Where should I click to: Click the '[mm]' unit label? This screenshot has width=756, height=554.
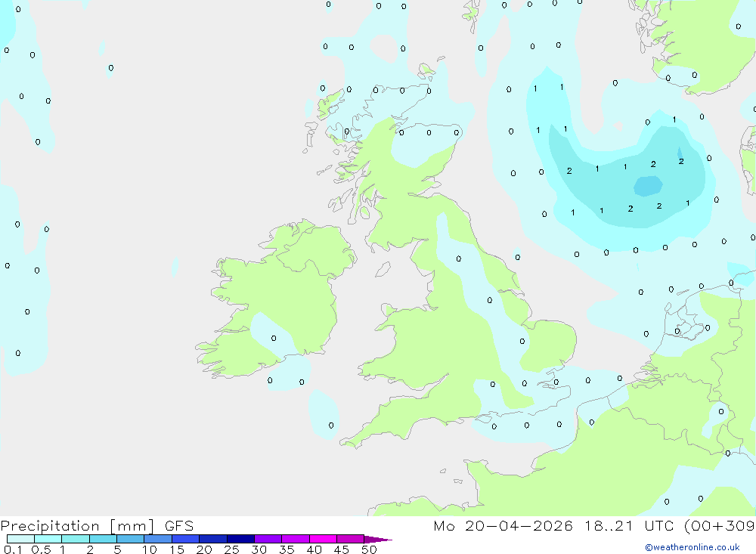(x=132, y=526)
